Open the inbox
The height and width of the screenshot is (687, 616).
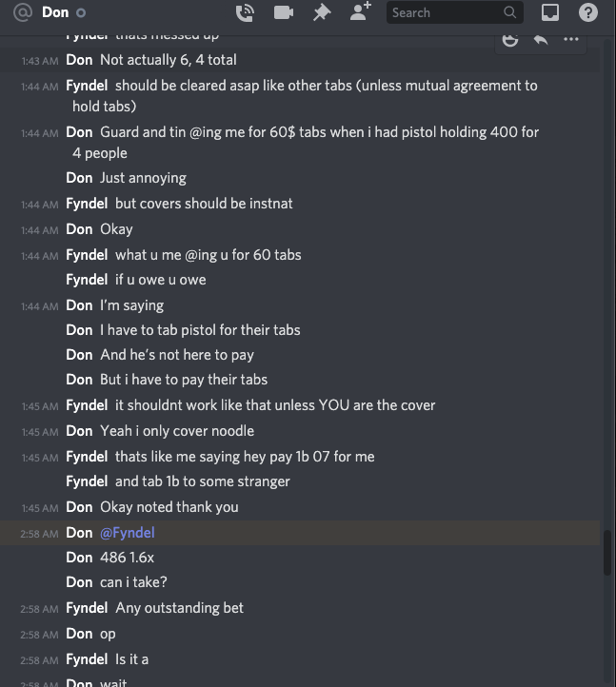pyautogui.click(x=550, y=12)
